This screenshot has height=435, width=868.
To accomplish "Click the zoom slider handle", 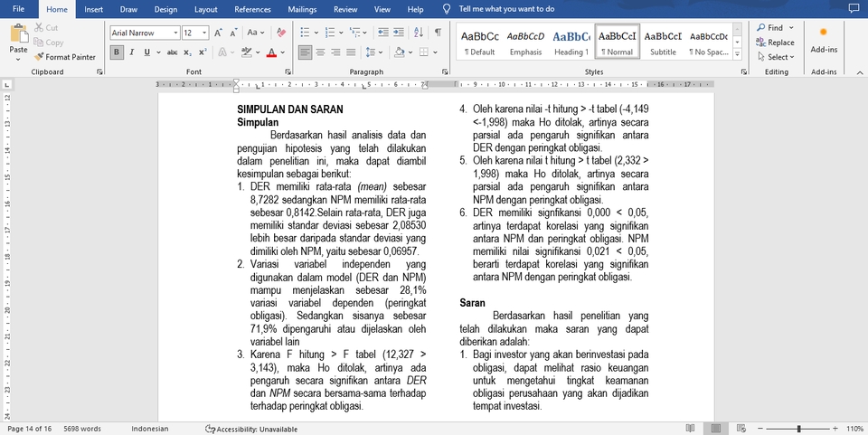I will tap(798, 429).
